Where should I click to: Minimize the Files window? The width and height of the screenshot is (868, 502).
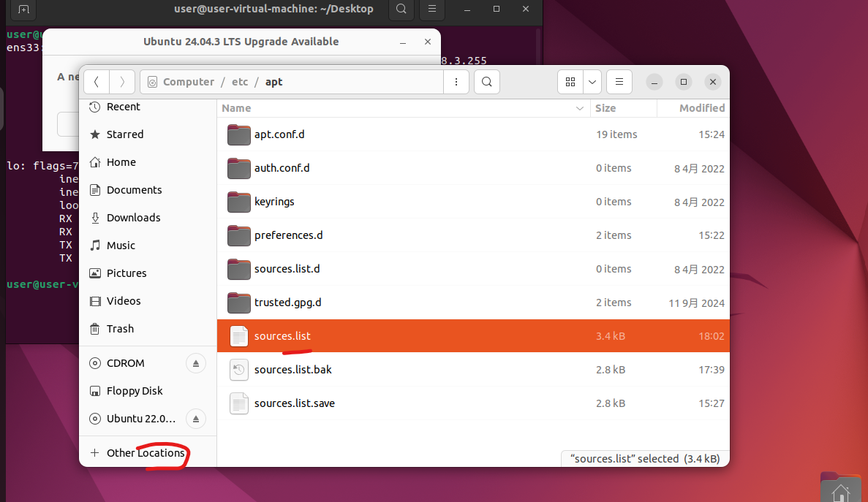[654, 82]
